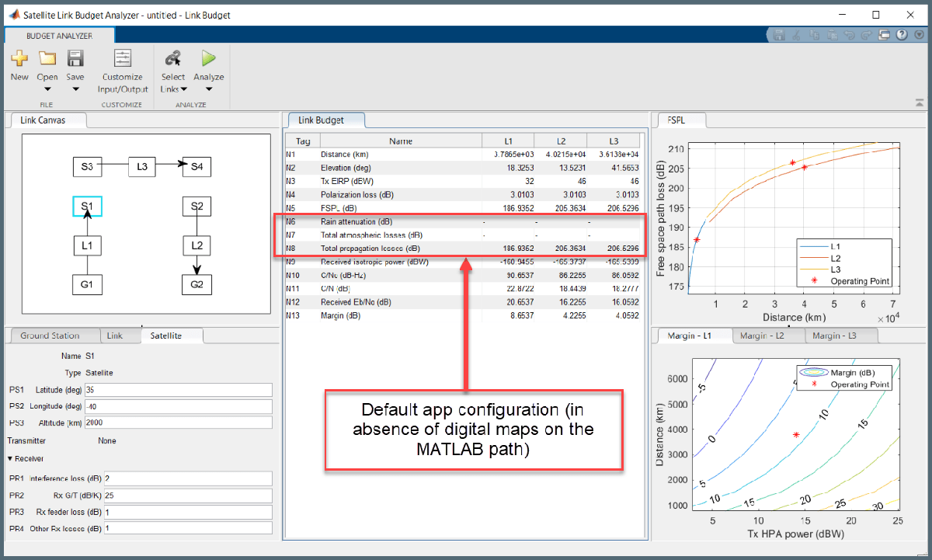Select the BUDGET ANALYZER ribbon tab
The height and width of the screenshot is (560, 932).
(60, 36)
